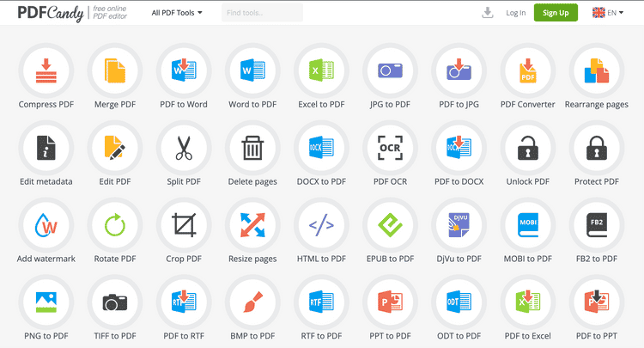Select the MOBI to PDF book icon

pyautogui.click(x=528, y=225)
